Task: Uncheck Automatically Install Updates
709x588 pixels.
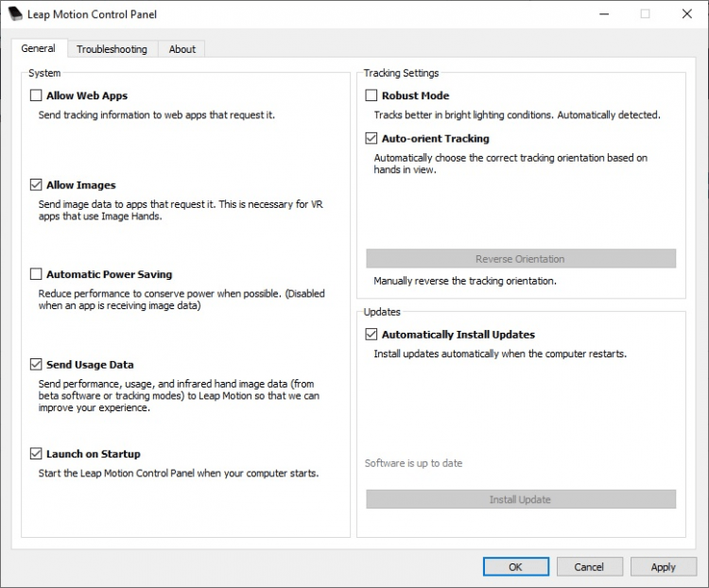Action: (x=372, y=334)
